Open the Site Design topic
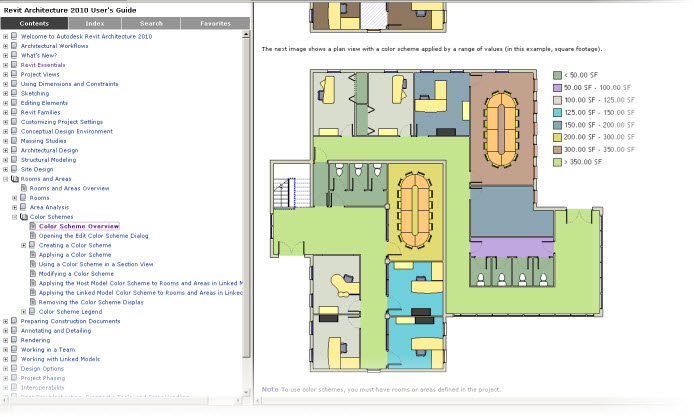The height and width of the screenshot is (417, 694). pos(37,169)
